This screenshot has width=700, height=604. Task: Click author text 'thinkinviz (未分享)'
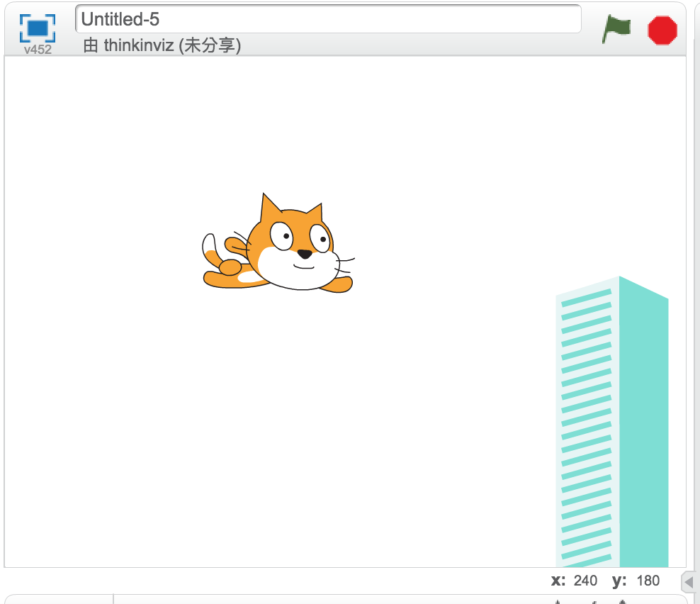(172, 45)
